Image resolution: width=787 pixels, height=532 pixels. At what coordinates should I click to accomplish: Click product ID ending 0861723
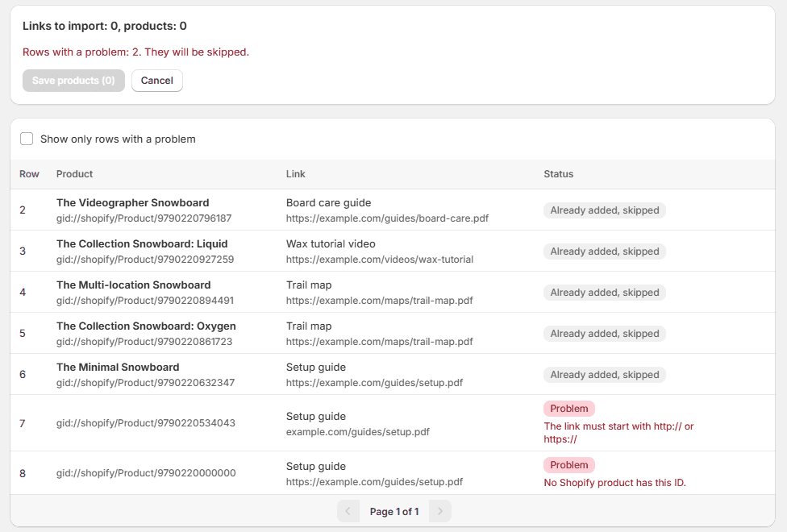click(x=144, y=342)
